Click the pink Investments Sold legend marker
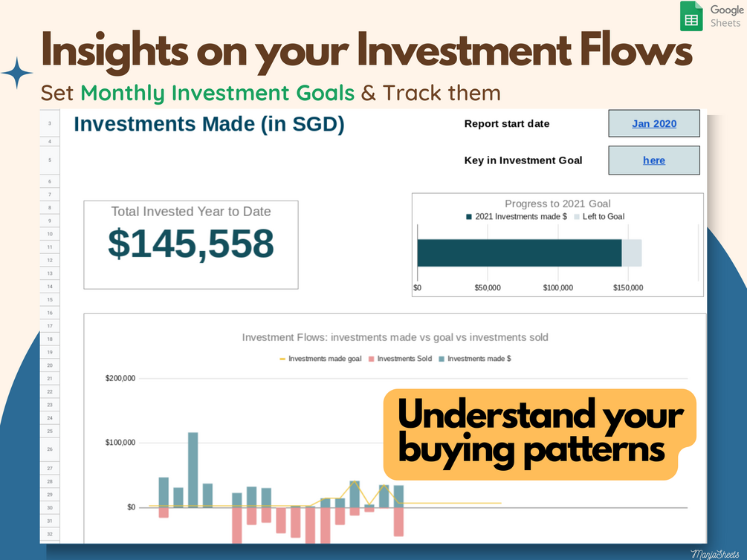This screenshot has height=560, width=747. pos(371,359)
